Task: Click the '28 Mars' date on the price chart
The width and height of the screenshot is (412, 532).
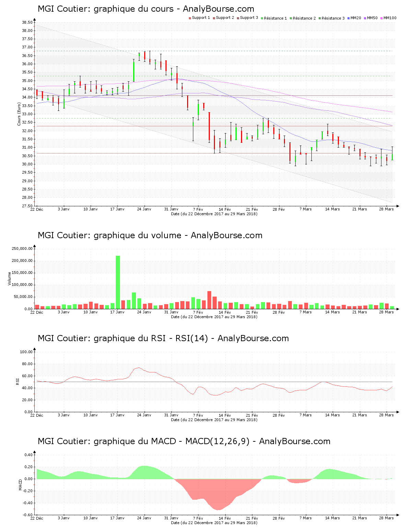Action: pyautogui.click(x=387, y=209)
